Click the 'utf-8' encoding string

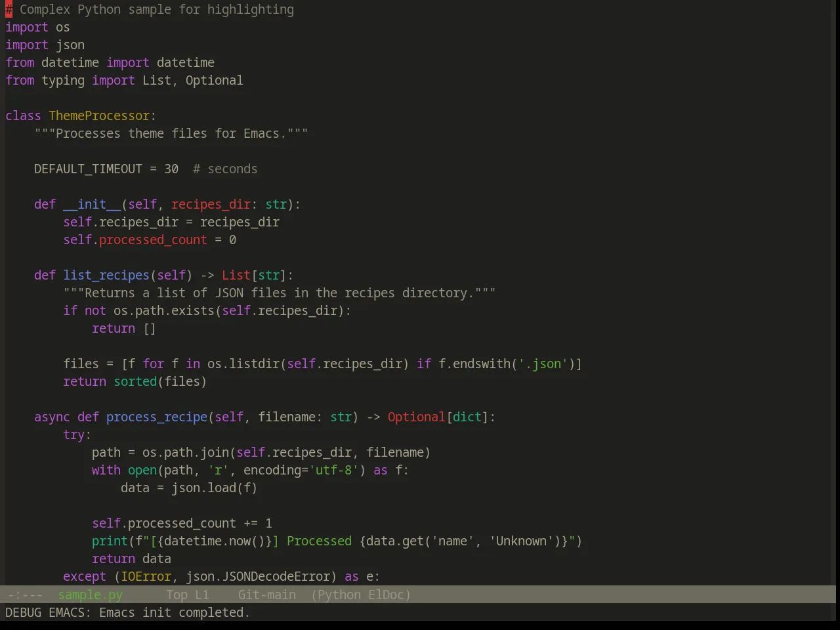point(334,470)
